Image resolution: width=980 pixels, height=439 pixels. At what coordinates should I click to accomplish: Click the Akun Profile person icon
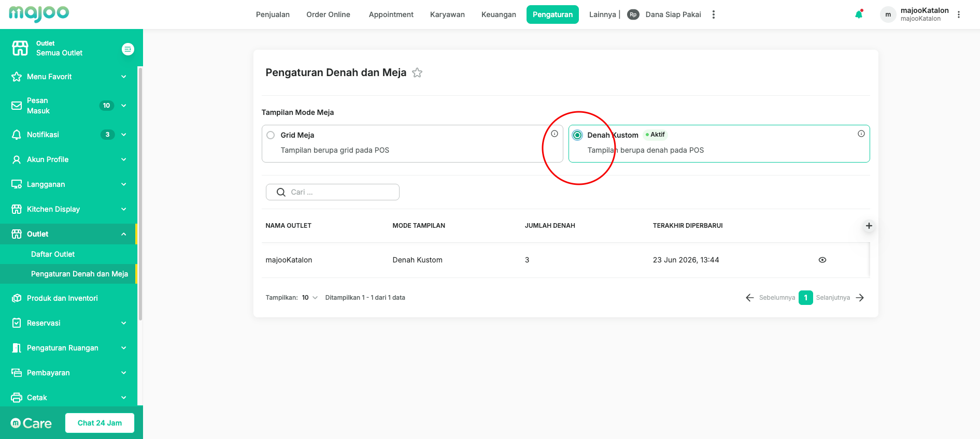(17, 159)
